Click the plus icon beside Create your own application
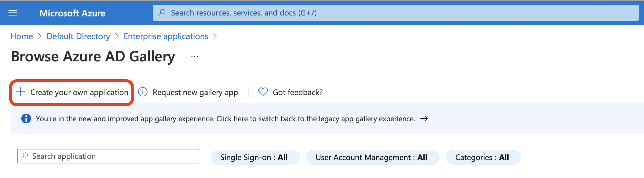644x178 pixels. [21, 92]
